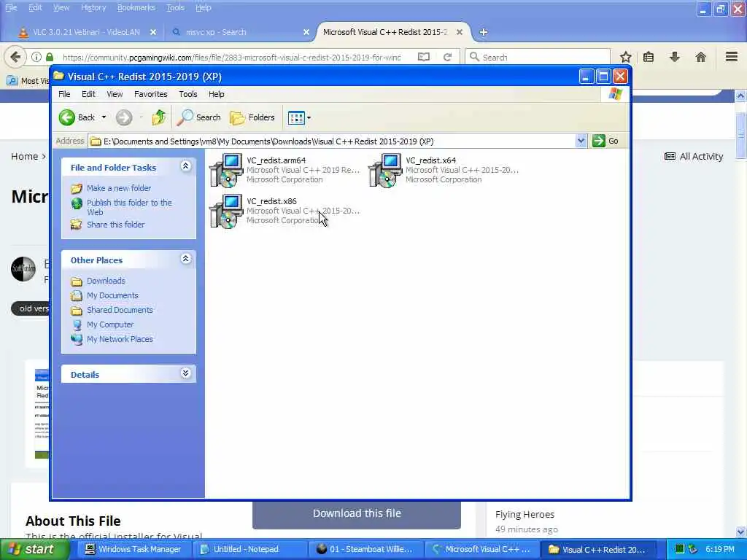Open the browser Downloads arrow

click(x=675, y=57)
